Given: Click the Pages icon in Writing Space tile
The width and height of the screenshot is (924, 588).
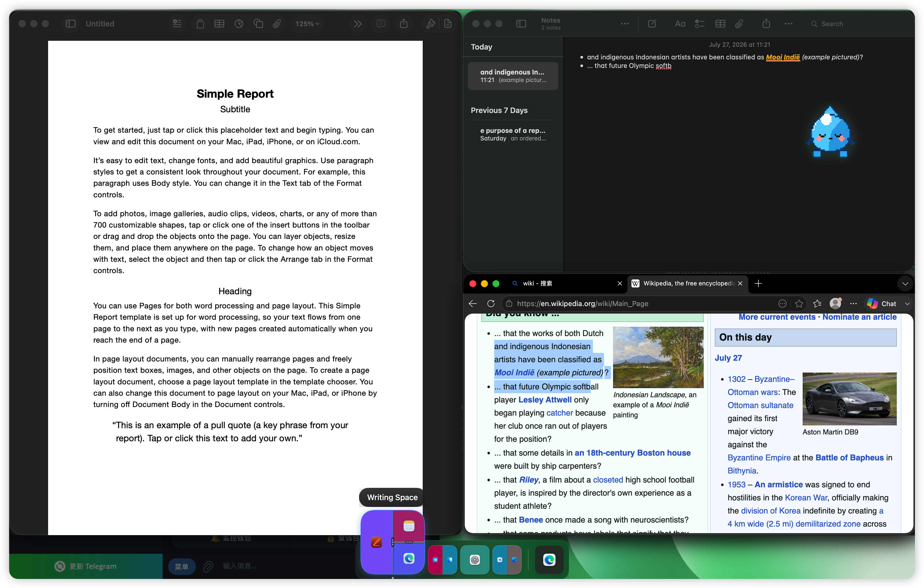Looking at the screenshot, I should coord(376,542).
